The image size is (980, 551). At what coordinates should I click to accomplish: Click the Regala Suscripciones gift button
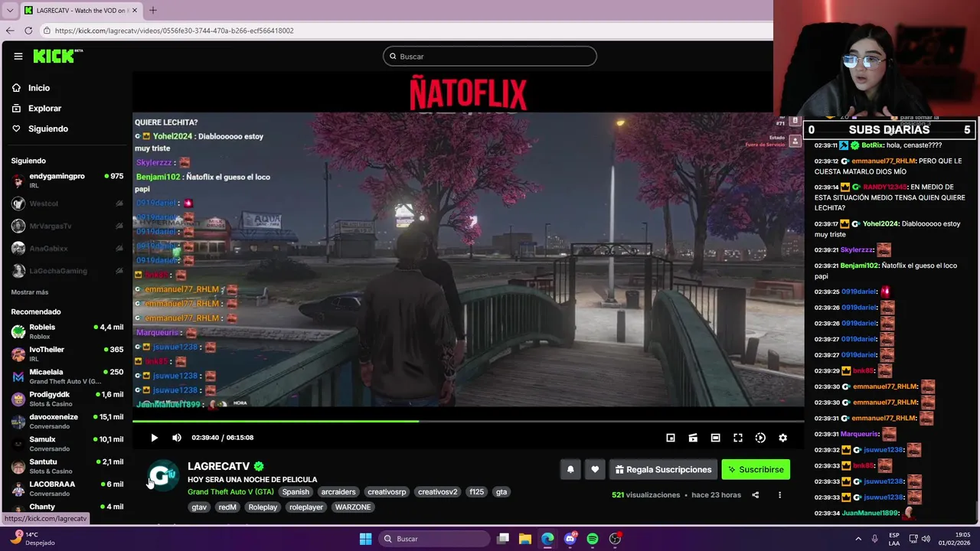(663, 470)
